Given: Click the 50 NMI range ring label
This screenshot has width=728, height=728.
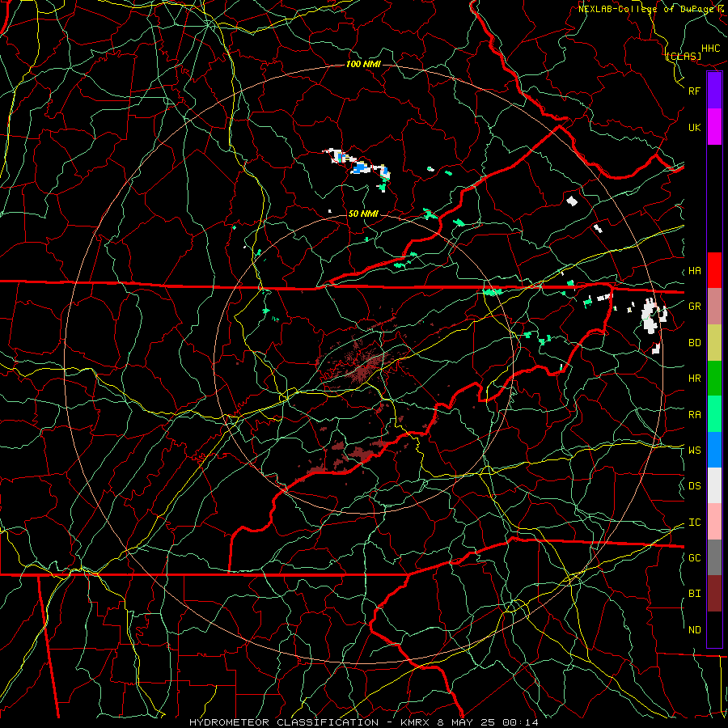Looking at the screenshot, I should click(x=363, y=214).
